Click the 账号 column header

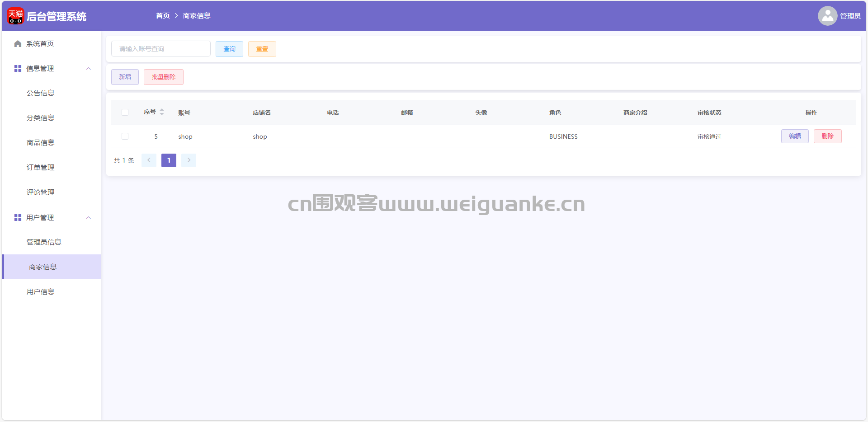[184, 113]
